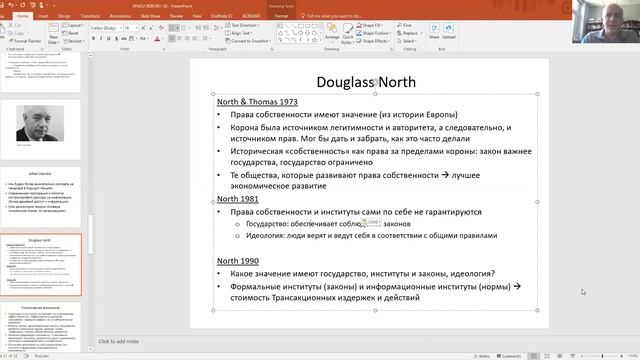Open the Shape Outline dropdown
The image size is (640, 360).
[373, 33]
